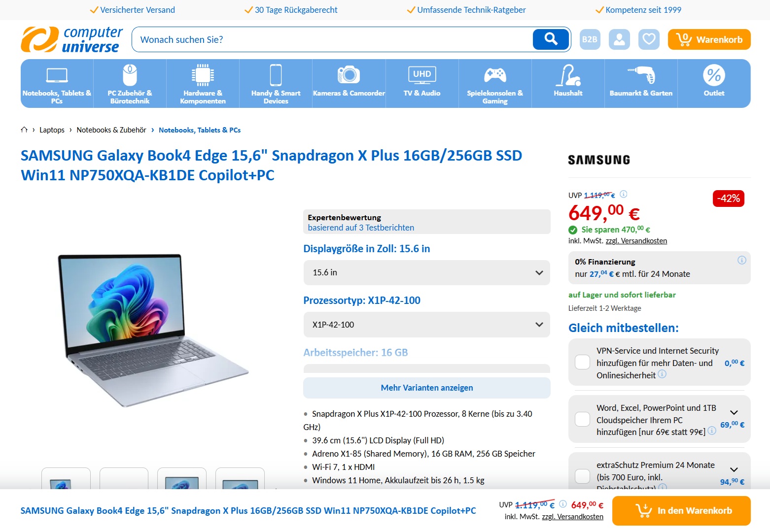Click the B2B icon button

[x=590, y=39]
